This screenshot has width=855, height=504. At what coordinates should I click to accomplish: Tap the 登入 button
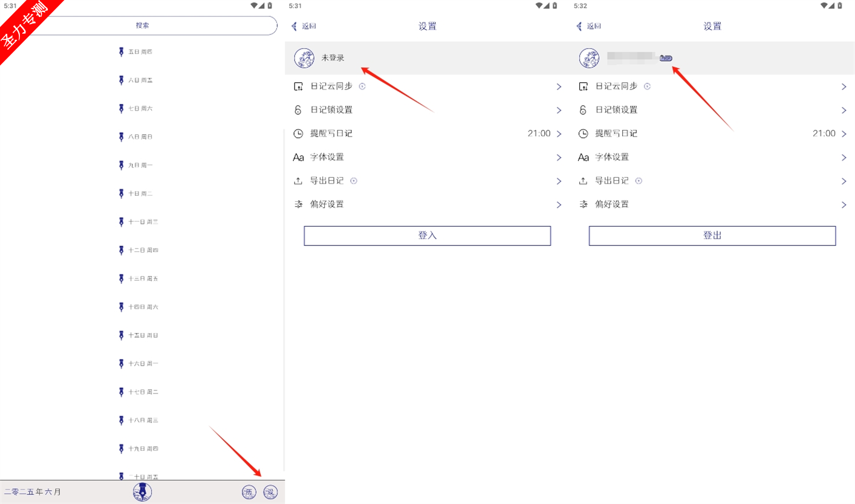click(427, 236)
